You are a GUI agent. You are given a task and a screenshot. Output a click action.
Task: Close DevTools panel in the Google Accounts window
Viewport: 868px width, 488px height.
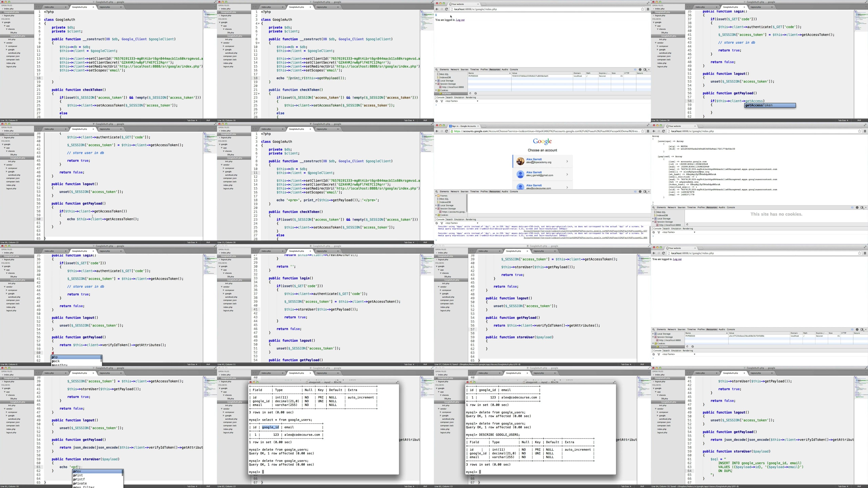click(x=649, y=192)
